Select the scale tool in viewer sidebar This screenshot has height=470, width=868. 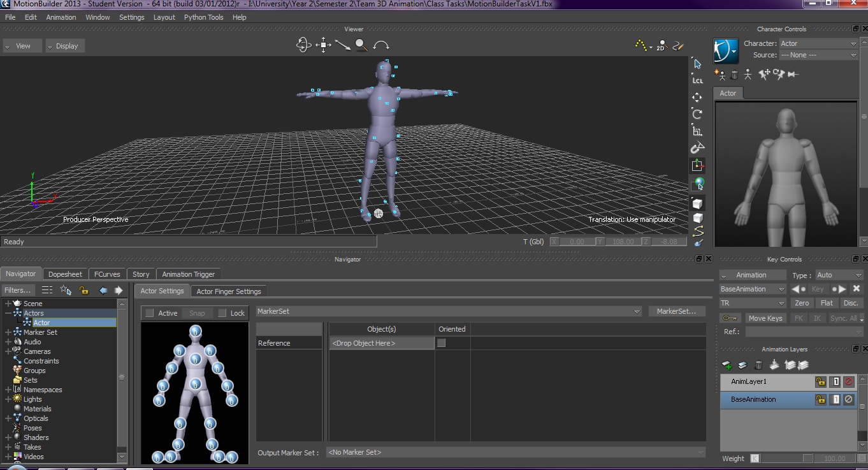(697, 131)
